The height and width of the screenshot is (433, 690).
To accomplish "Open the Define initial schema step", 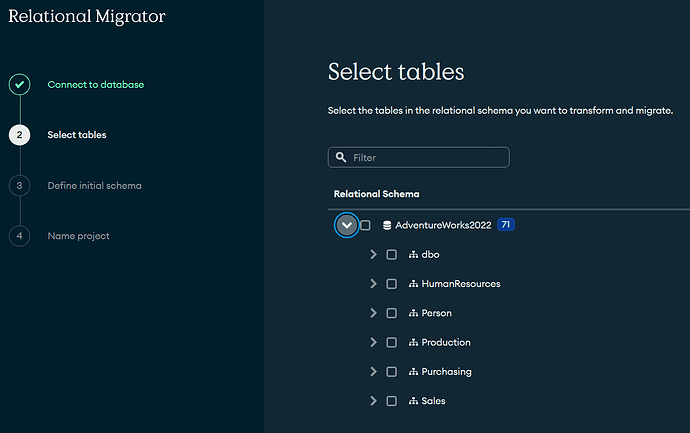I will point(94,186).
